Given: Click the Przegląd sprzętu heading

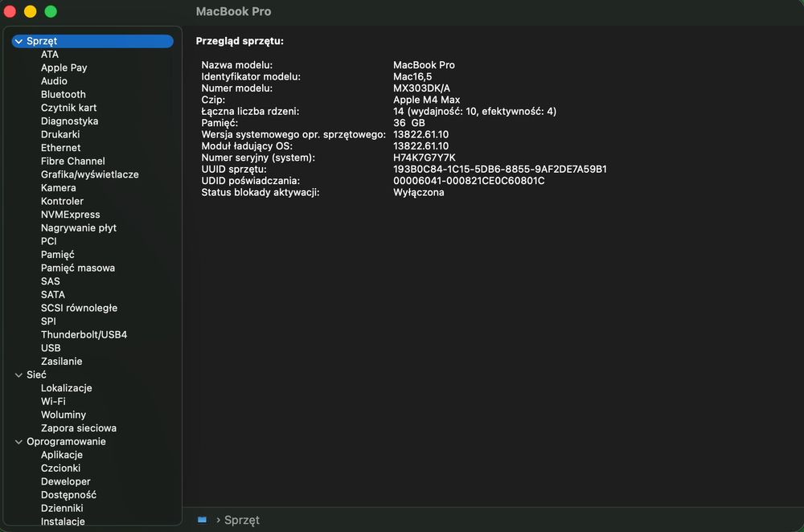Looking at the screenshot, I should [x=240, y=41].
